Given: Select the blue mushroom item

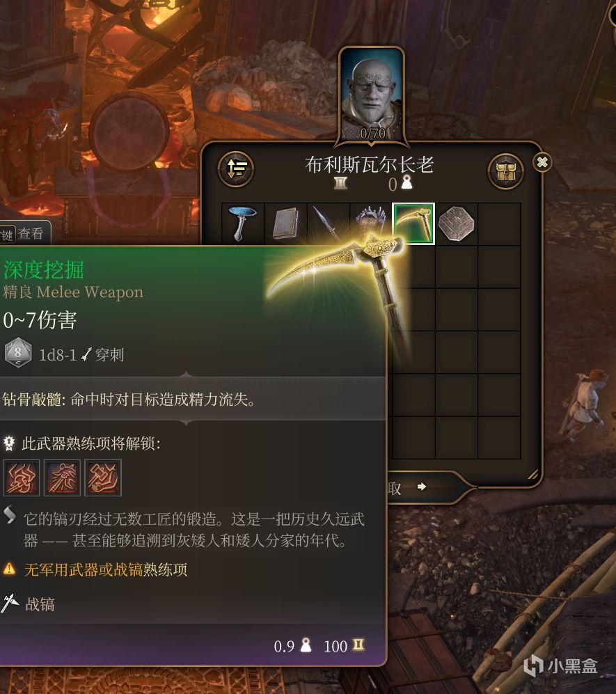Looking at the screenshot, I should [242, 224].
